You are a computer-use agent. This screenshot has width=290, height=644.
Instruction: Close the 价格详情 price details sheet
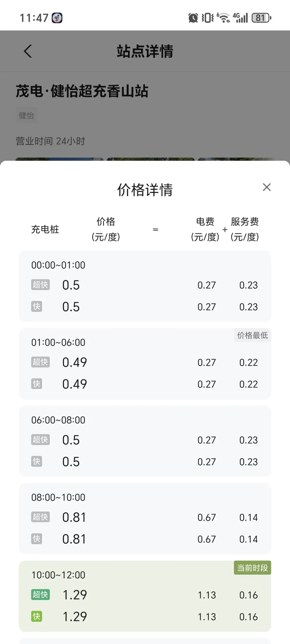tap(267, 187)
